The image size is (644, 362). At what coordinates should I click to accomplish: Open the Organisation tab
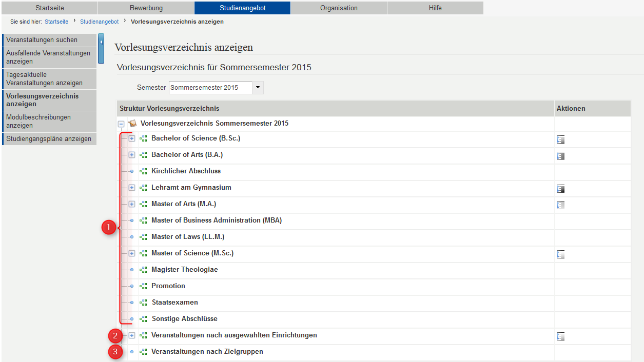tap(339, 8)
